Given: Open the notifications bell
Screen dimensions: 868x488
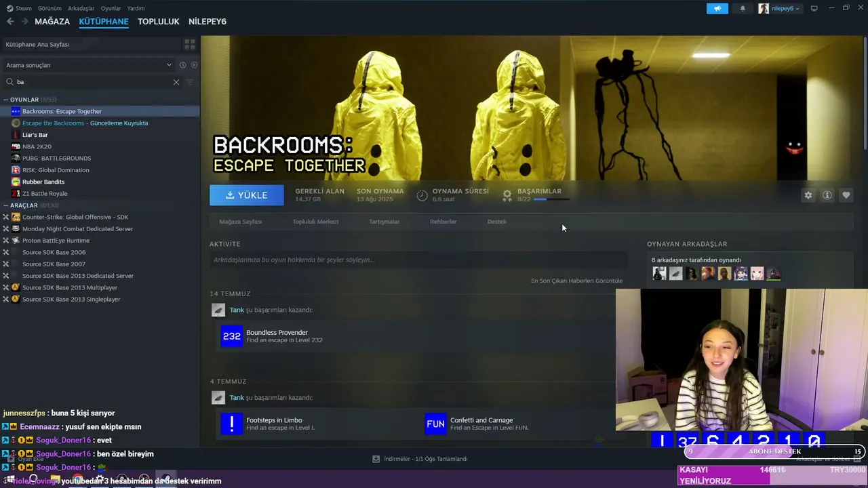Looking at the screenshot, I should pos(743,8).
